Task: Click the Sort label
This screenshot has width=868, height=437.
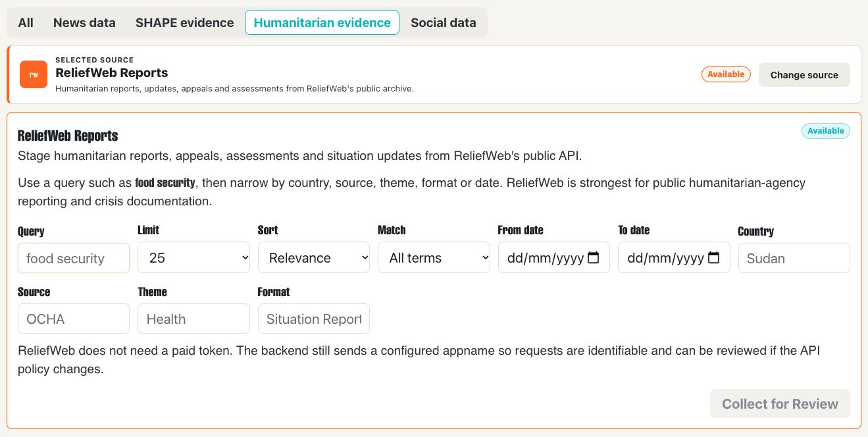Action: pyautogui.click(x=268, y=230)
